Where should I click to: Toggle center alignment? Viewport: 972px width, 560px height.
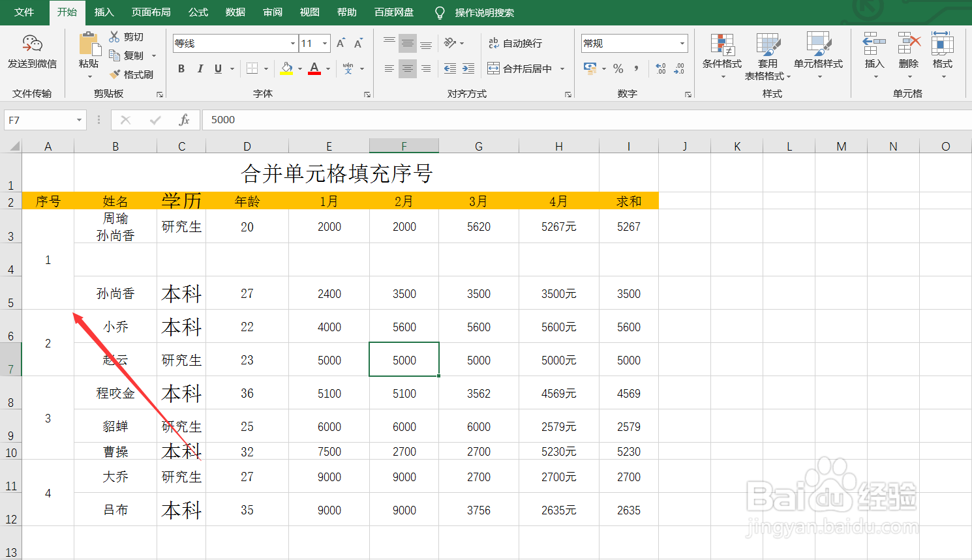click(407, 68)
